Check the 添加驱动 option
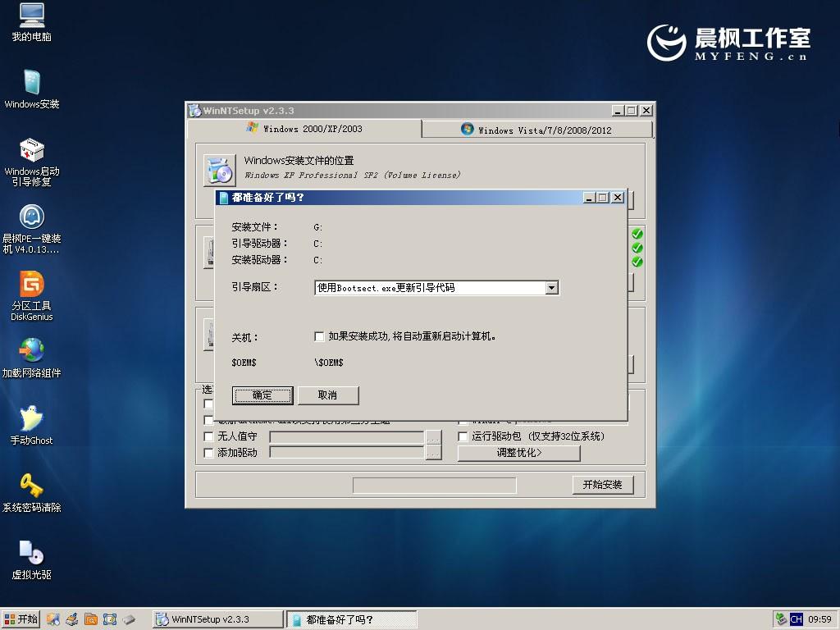This screenshot has width=840, height=630. pyautogui.click(x=209, y=453)
